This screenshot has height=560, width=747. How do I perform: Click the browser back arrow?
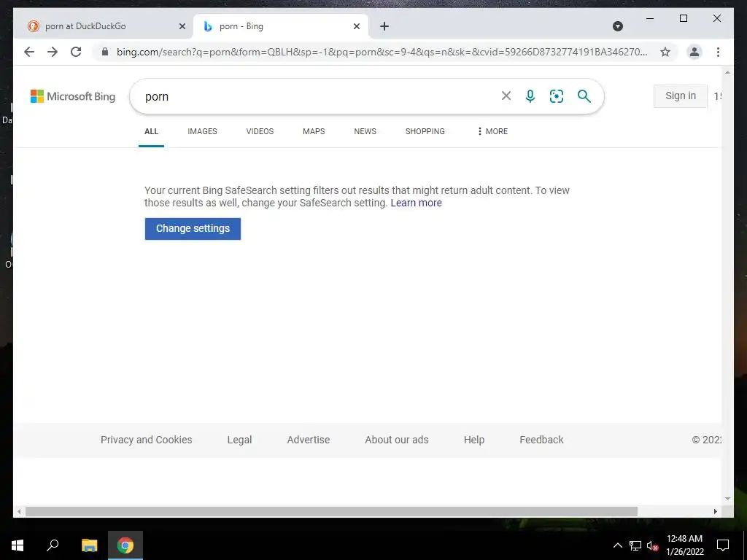pyautogui.click(x=29, y=52)
